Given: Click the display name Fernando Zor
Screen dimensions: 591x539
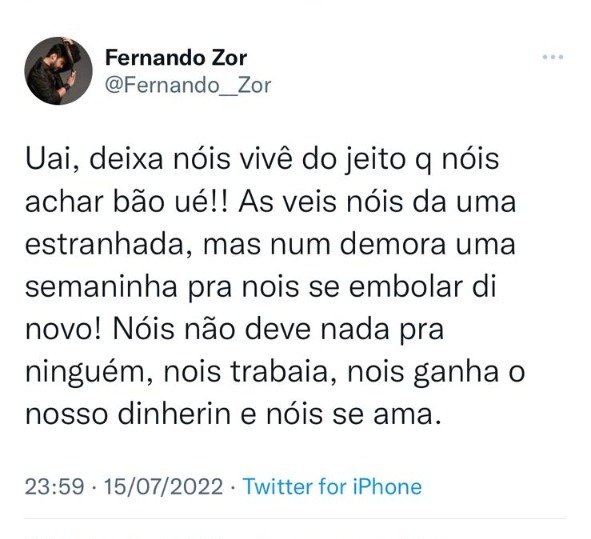Looking at the screenshot, I should [x=176, y=58].
